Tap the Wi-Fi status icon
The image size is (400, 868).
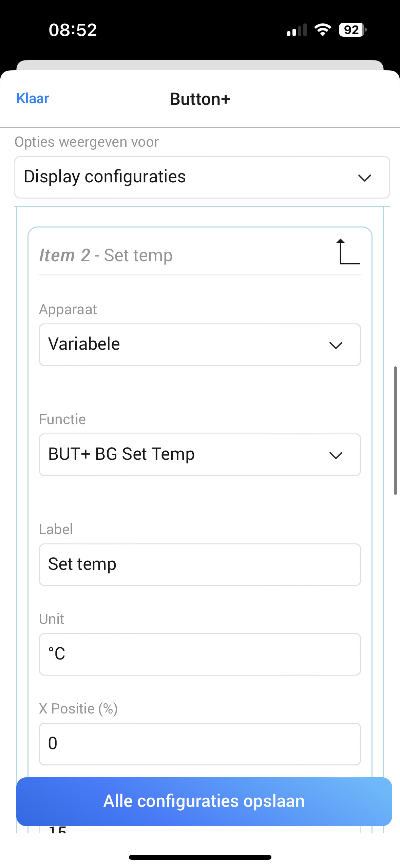[x=323, y=30]
